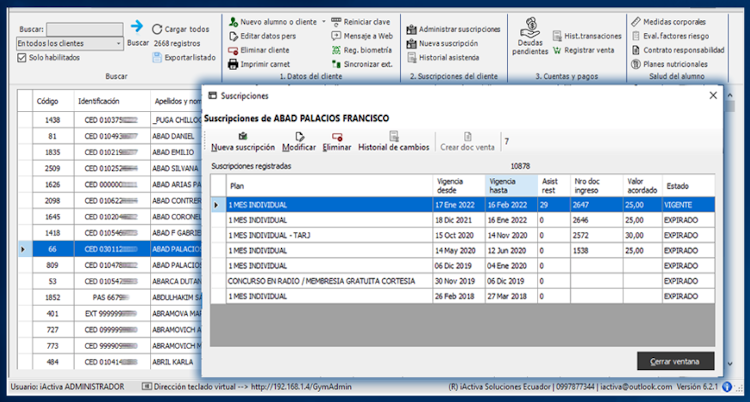This screenshot has height=402, width=750.
Task: Select the VIGENTE subscription row
Action: point(463,205)
